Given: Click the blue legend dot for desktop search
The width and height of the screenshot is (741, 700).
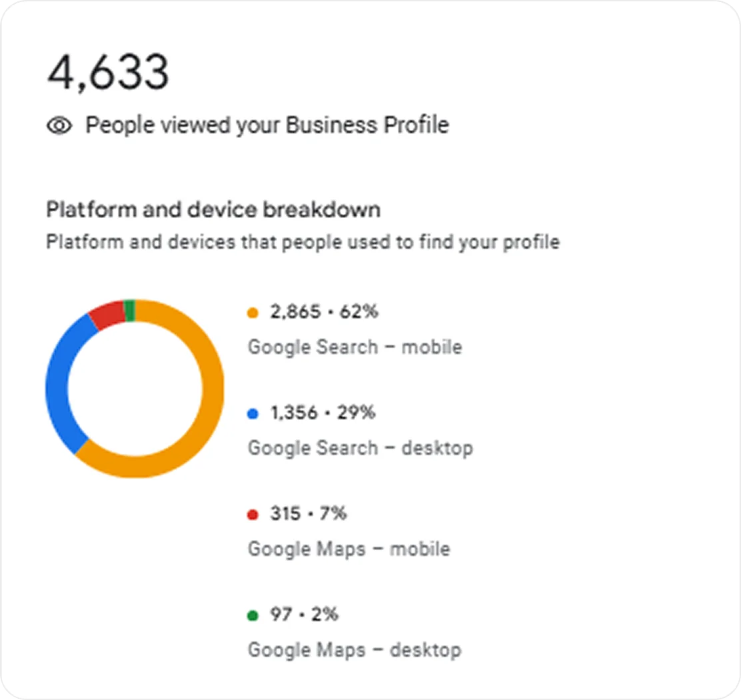Looking at the screenshot, I should (253, 414).
